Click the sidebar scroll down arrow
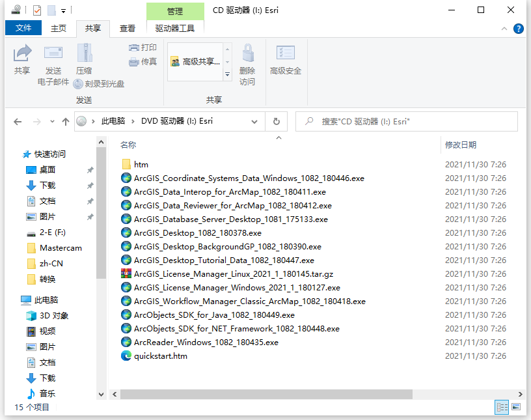 [101, 394]
